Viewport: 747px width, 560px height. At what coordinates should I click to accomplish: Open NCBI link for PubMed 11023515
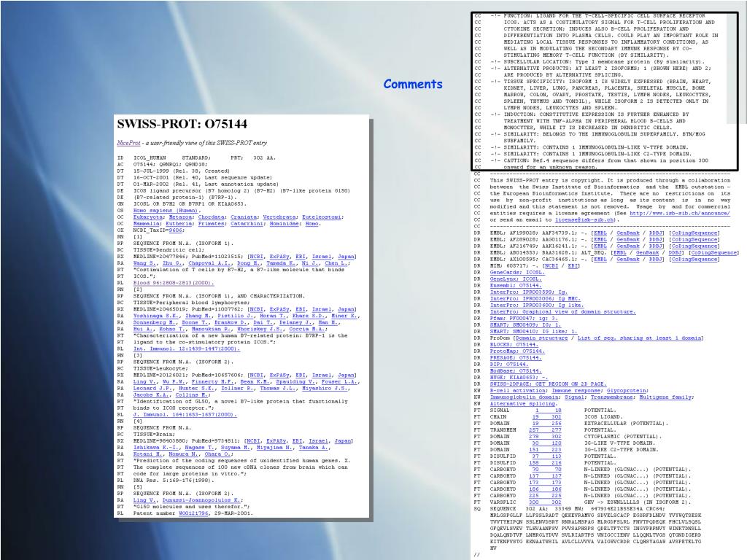coord(256,257)
